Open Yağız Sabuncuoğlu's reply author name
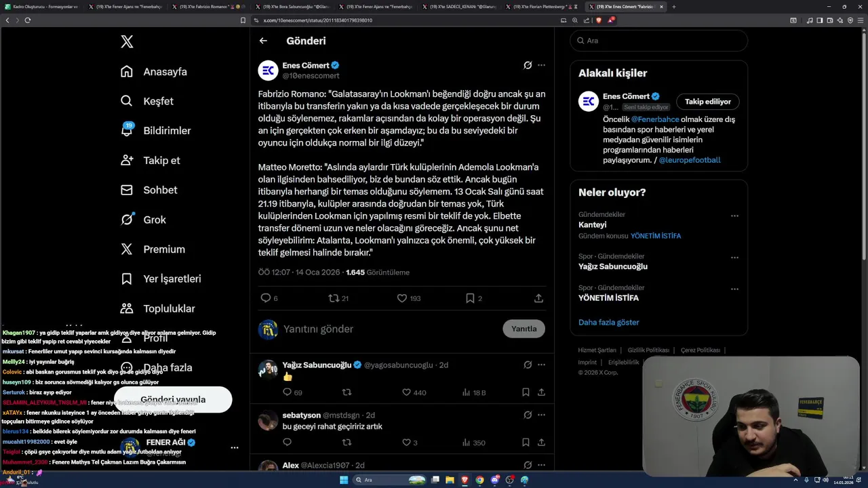The width and height of the screenshot is (868, 488). click(317, 365)
